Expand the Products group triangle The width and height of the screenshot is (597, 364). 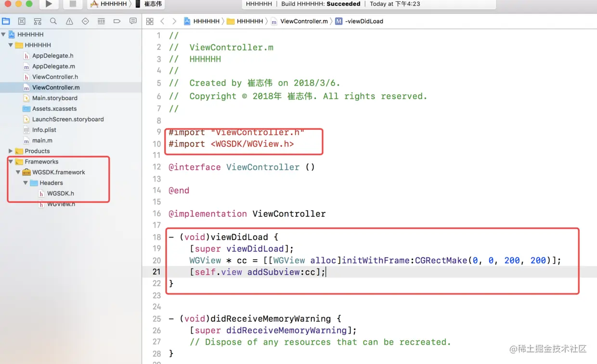tap(11, 151)
